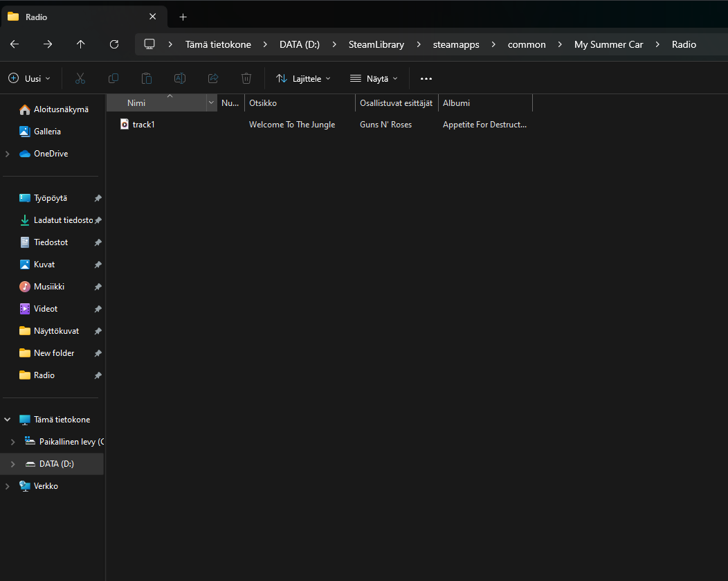Open the Lajittele sort dropdown

(x=303, y=78)
